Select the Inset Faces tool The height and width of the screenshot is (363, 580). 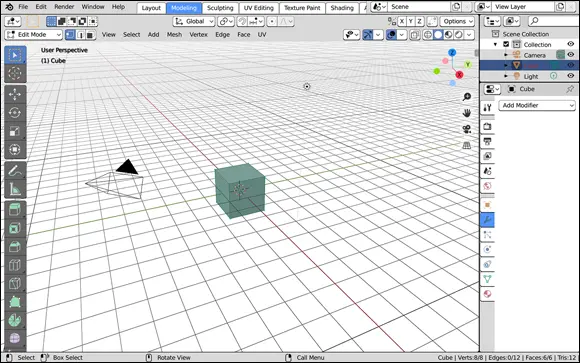click(15, 228)
